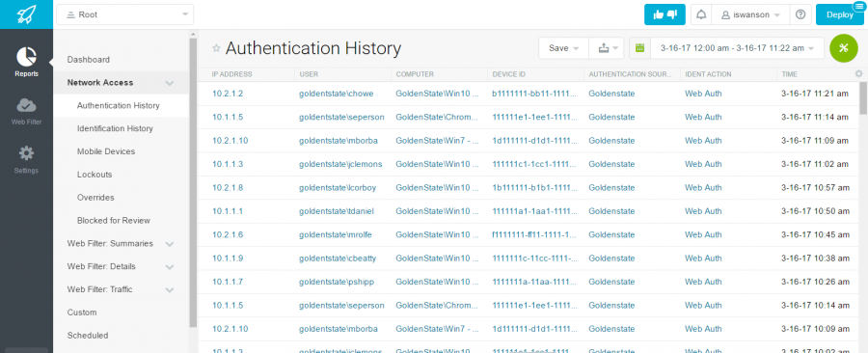
Task: Select Lockouts in the sidebar menu
Action: (x=95, y=175)
